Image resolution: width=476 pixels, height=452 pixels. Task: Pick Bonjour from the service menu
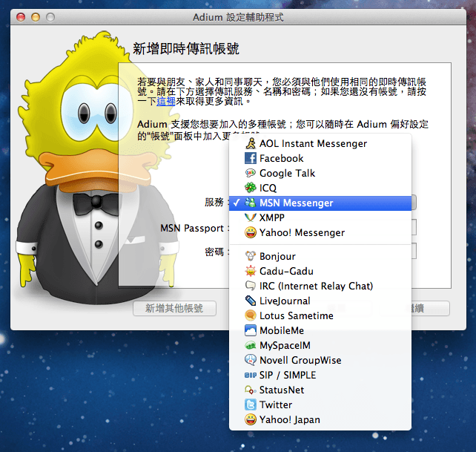tap(277, 256)
